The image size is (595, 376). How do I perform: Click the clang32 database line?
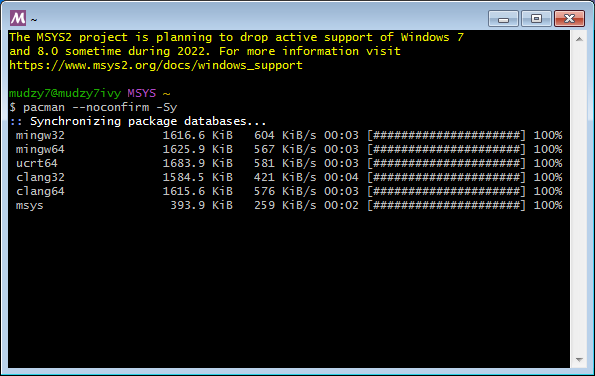[x=289, y=177]
